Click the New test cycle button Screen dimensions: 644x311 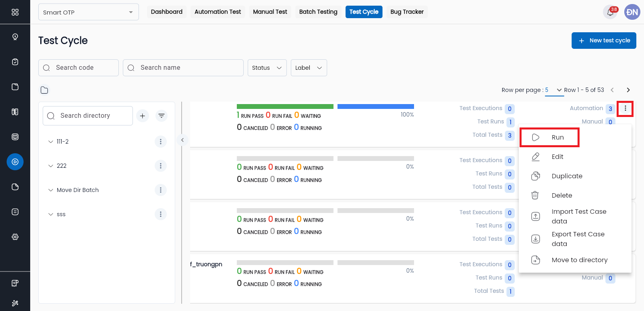(x=603, y=40)
